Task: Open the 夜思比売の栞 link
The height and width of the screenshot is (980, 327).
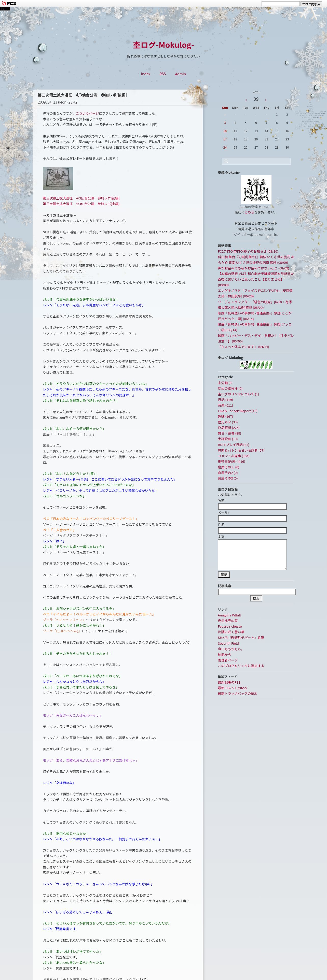Action: [x=228, y=621]
